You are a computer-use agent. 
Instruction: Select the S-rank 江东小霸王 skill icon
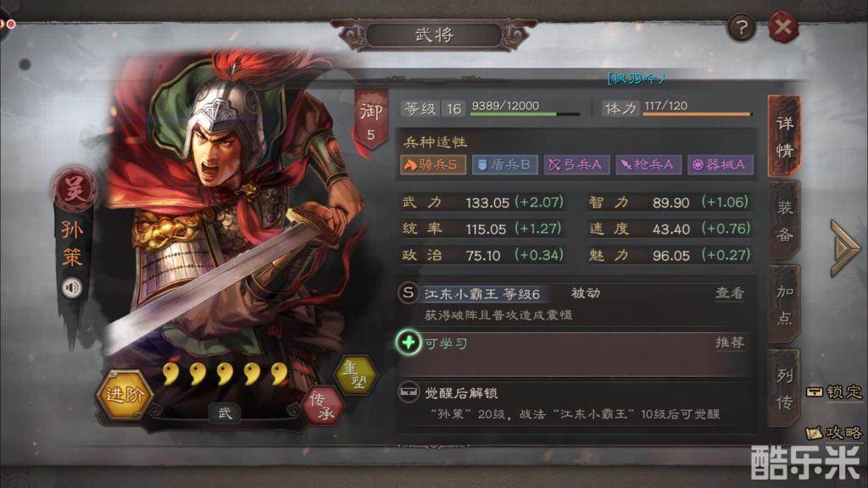408,292
